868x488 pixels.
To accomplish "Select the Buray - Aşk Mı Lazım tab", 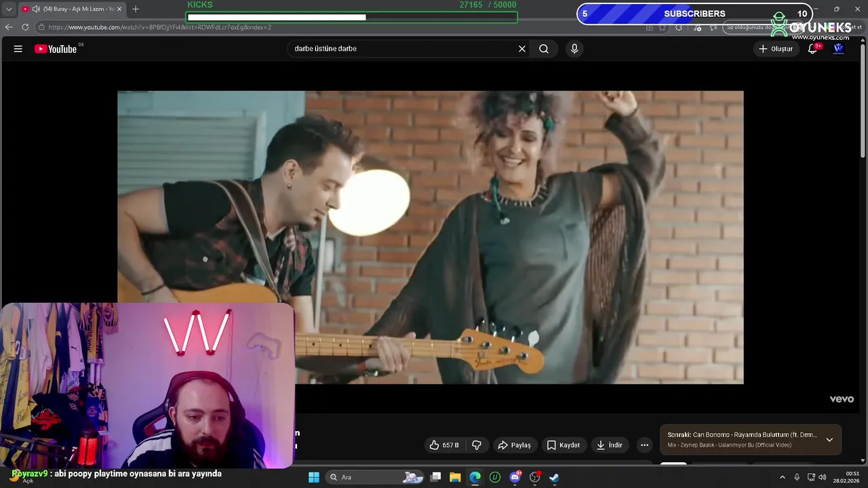I will (71, 9).
